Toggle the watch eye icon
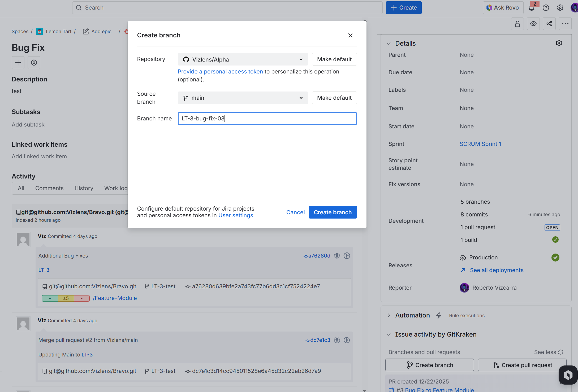The image size is (578, 392). tap(533, 24)
